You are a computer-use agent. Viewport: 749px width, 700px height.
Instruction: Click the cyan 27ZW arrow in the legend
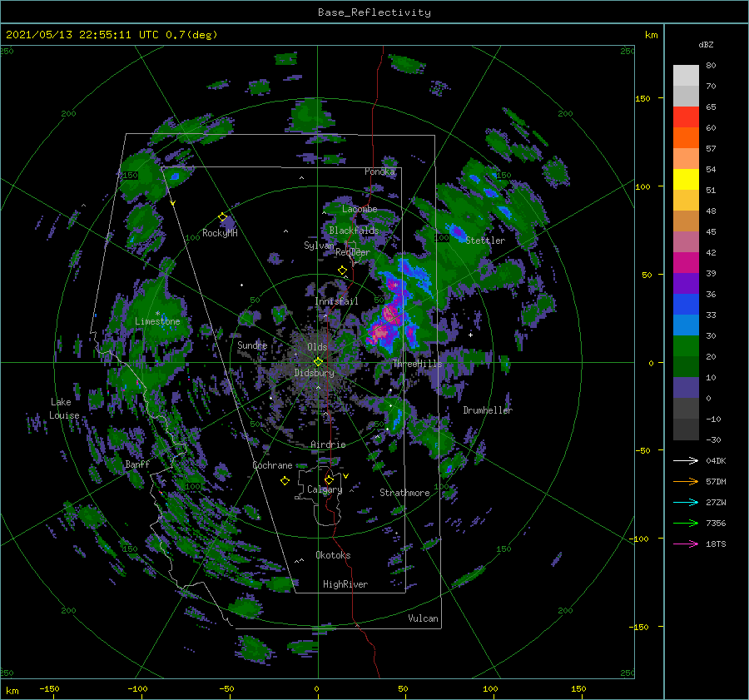tap(686, 502)
